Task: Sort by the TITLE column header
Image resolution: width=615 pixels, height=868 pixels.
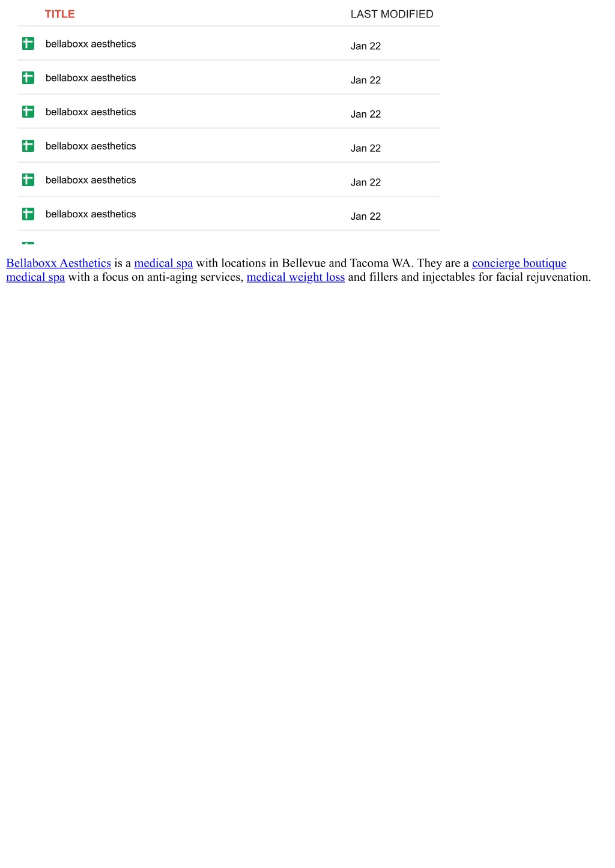Action: coord(60,14)
